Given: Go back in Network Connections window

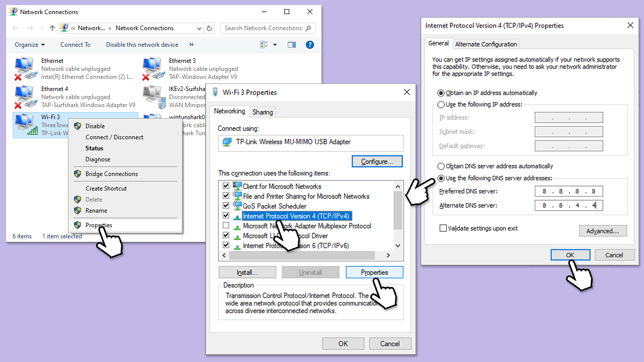Looking at the screenshot, I should (15, 28).
